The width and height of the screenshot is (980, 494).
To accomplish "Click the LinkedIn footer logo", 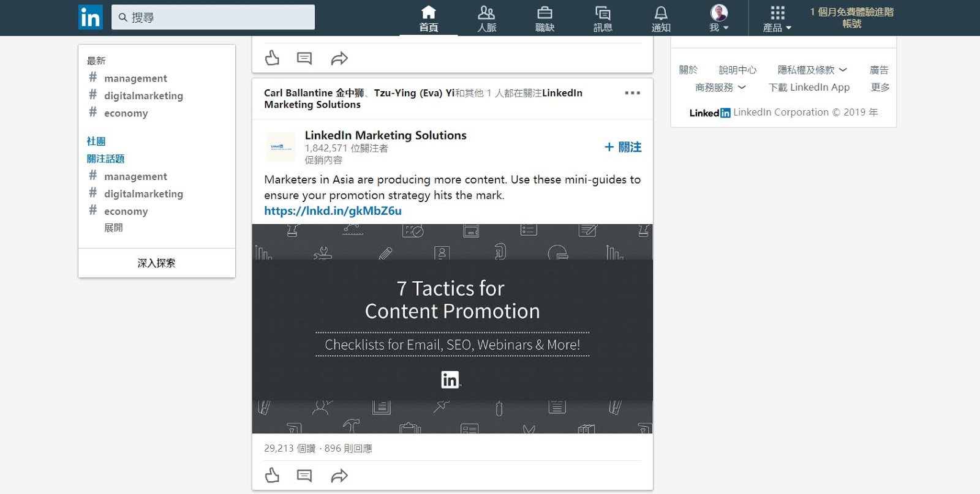I will click(710, 113).
